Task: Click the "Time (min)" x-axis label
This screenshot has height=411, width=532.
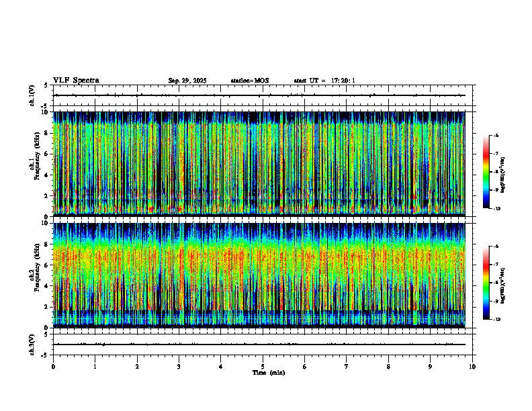Action: pyautogui.click(x=269, y=373)
